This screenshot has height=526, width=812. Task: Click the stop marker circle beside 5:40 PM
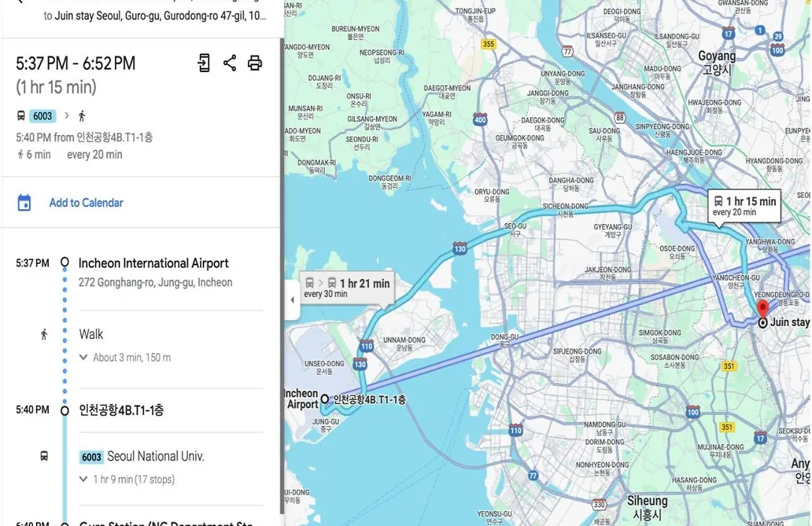(x=65, y=410)
